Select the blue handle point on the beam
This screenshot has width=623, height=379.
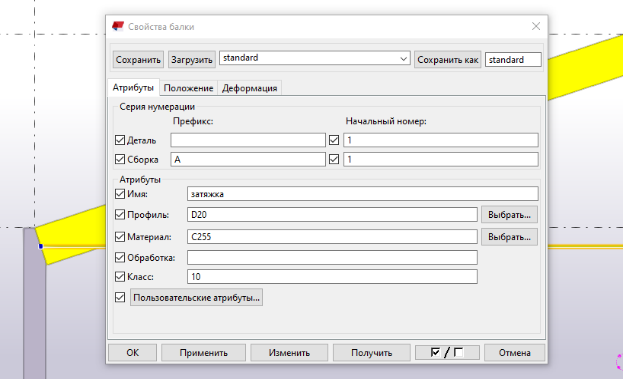coord(41,247)
